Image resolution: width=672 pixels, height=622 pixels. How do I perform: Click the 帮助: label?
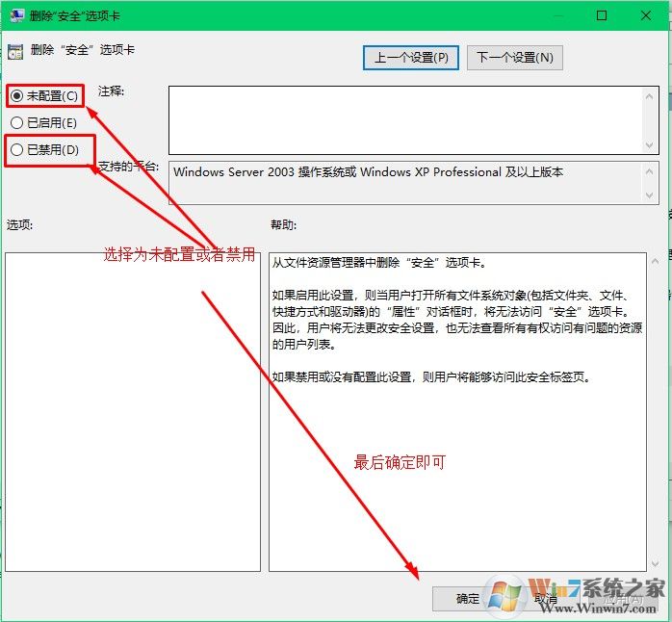(x=283, y=224)
